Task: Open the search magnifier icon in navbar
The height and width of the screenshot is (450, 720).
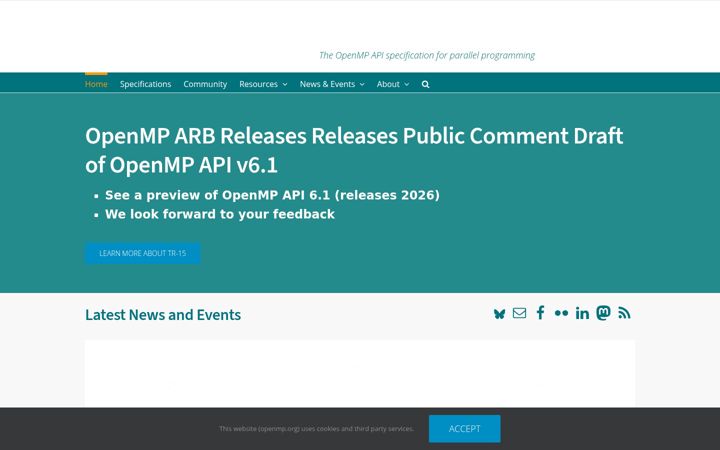Action: (x=425, y=84)
